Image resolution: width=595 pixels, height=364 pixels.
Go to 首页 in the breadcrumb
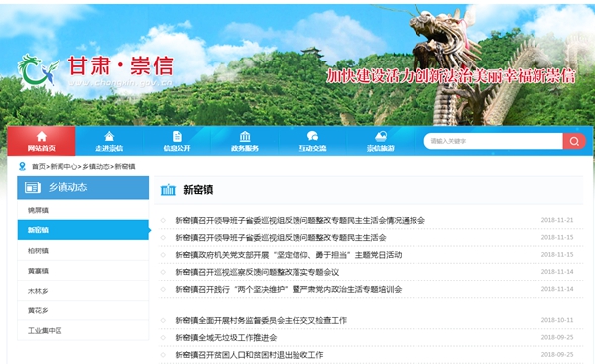39,167
